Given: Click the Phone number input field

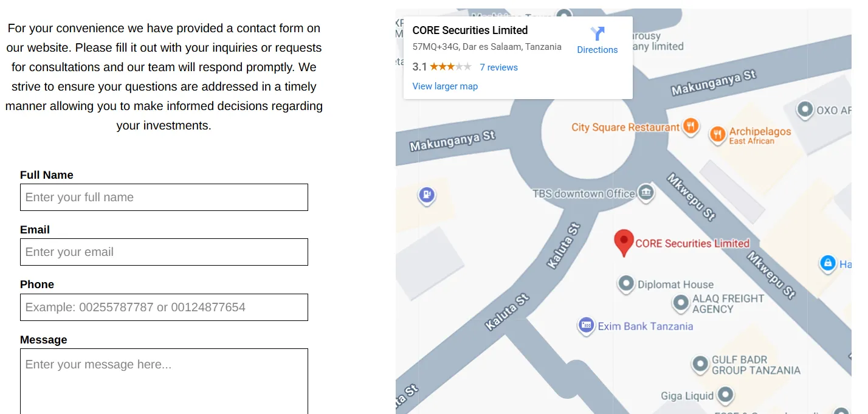Looking at the screenshot, I should tap(164, 308).
